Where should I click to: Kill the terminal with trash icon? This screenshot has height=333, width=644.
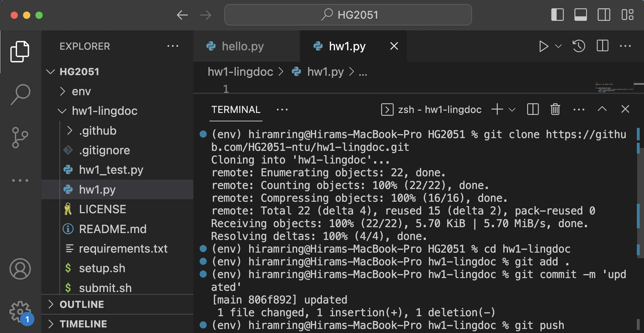[x=555, y=109]
